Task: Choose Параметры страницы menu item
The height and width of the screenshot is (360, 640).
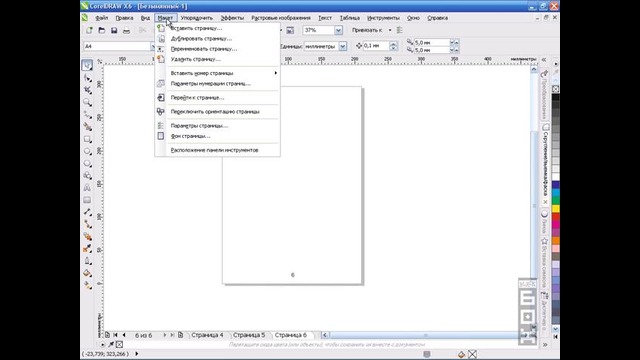Action: click(x=218, y=126)
